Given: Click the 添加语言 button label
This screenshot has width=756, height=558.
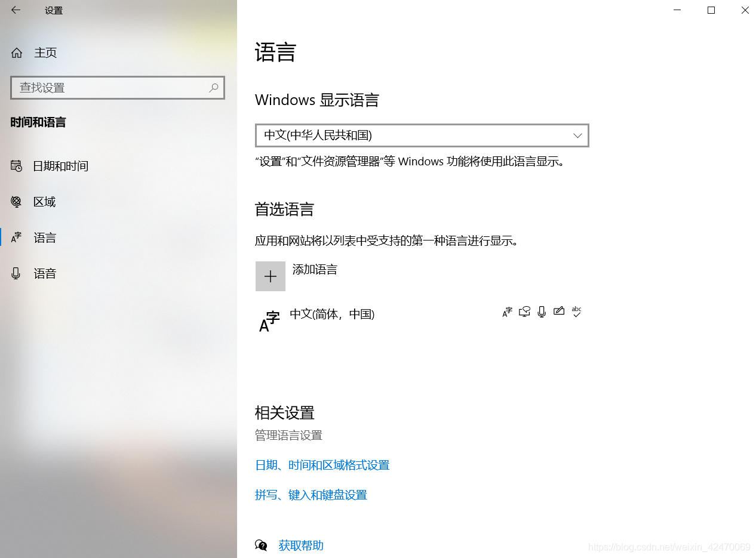Looking at the screenshot, I should [315, 270].
